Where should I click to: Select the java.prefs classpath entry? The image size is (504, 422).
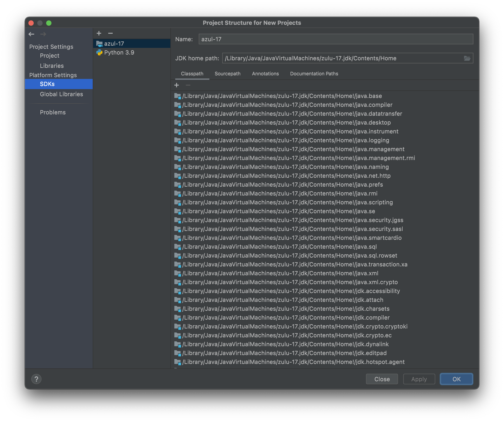point(325,185)
